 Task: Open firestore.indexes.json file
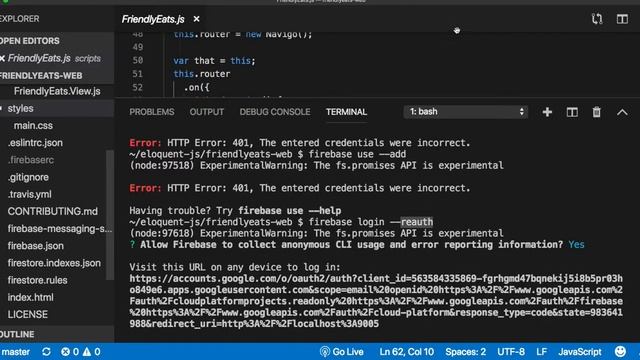click(54, 263)
